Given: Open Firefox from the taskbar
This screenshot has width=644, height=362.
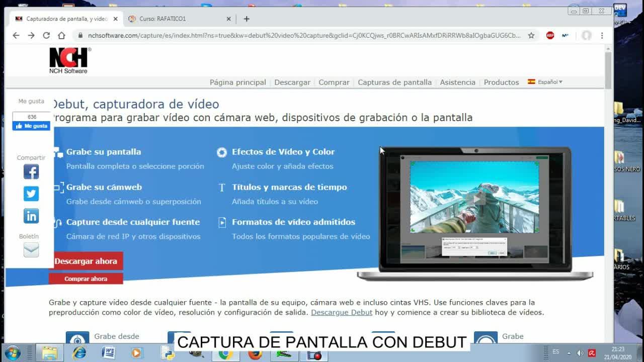Looking at the screenshot, I should tap(255, 354).
